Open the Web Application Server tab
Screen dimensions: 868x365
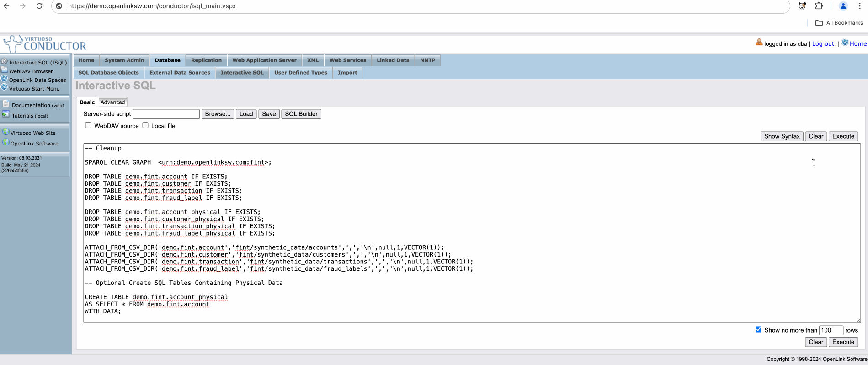(x=265, y=60)
